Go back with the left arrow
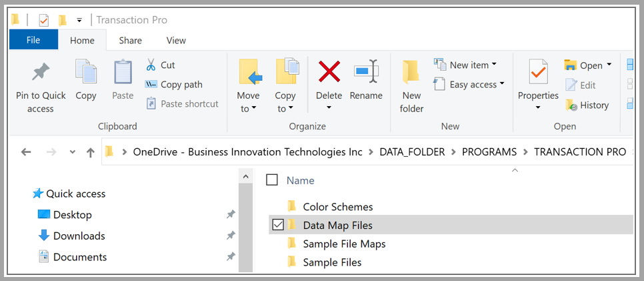This screenshot has height=281, width=644. coord(26,152)
